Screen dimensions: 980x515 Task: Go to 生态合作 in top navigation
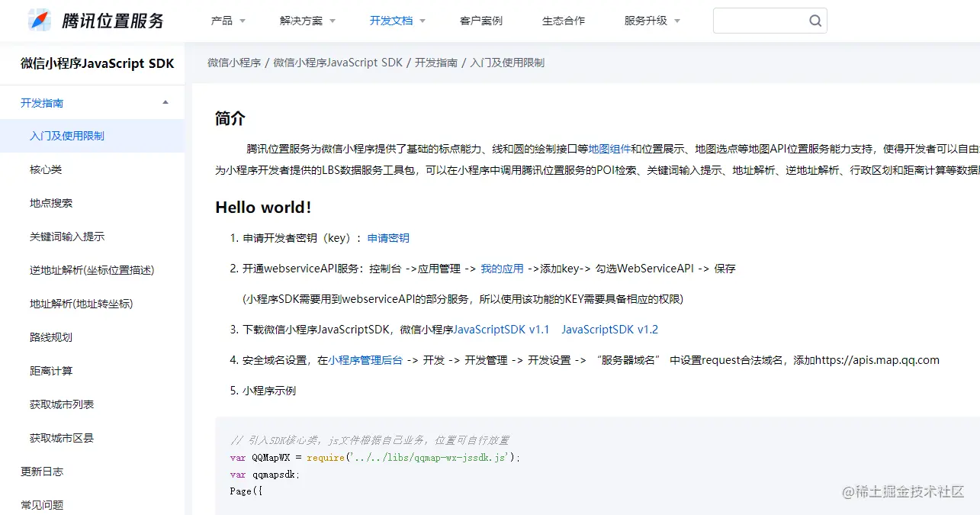[x=564, y=21]
